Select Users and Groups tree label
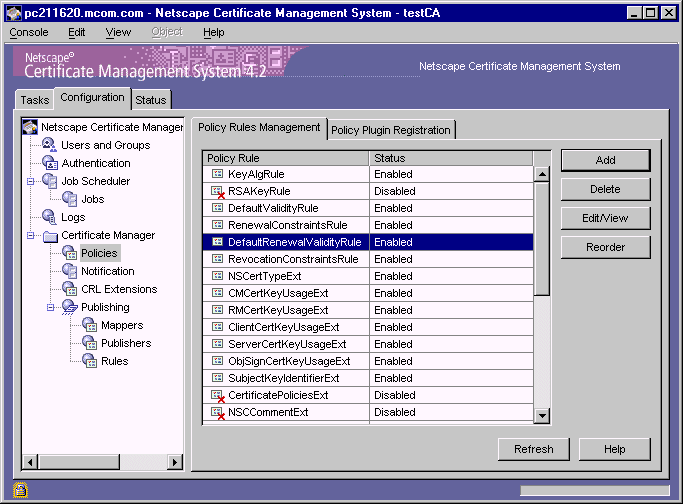This screenshot has width=683, height=504. pyautogui.click(x=105, y=145)
